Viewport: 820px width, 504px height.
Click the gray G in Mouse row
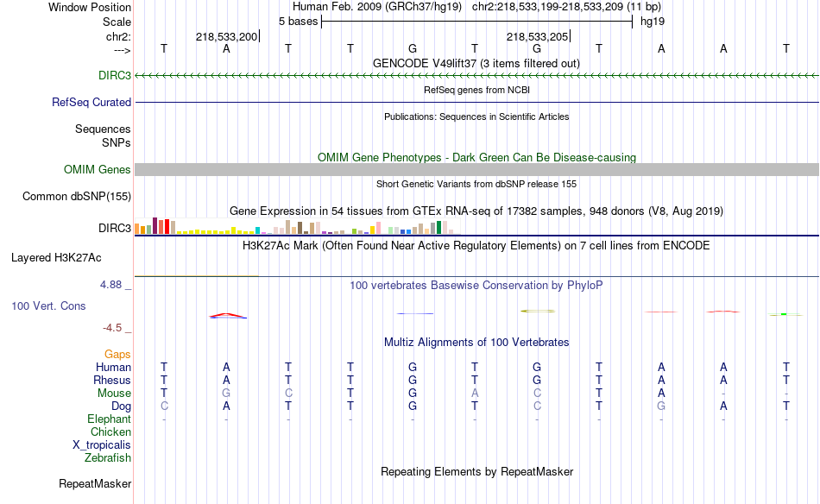(226, 394)
